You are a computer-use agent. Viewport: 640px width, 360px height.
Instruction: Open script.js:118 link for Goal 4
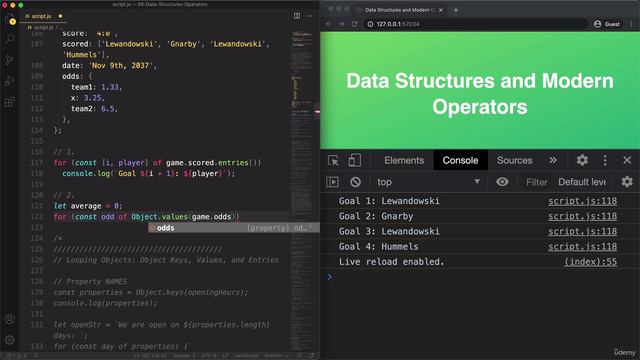tap(582, 247)
